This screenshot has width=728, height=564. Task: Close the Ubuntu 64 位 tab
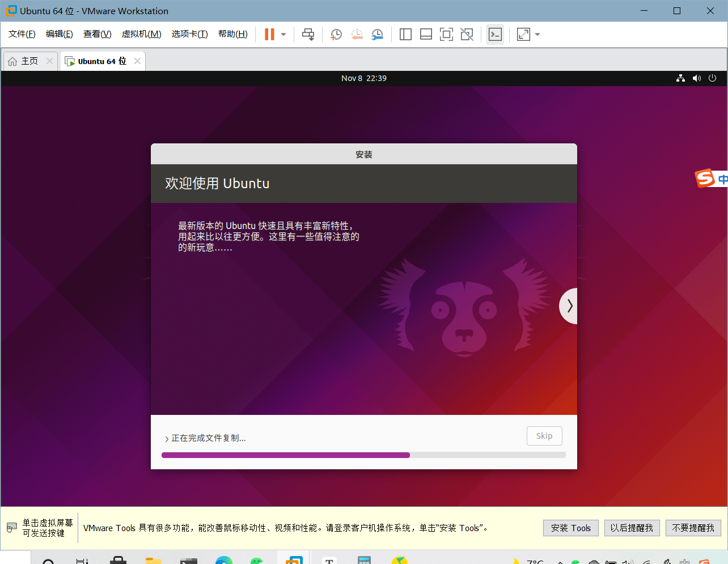[x=137, y=61]
